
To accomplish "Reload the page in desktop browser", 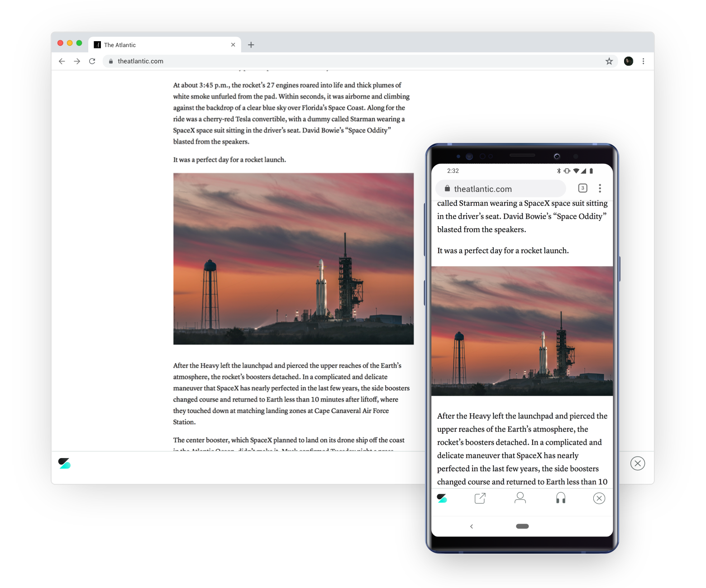I will (92, 61).
